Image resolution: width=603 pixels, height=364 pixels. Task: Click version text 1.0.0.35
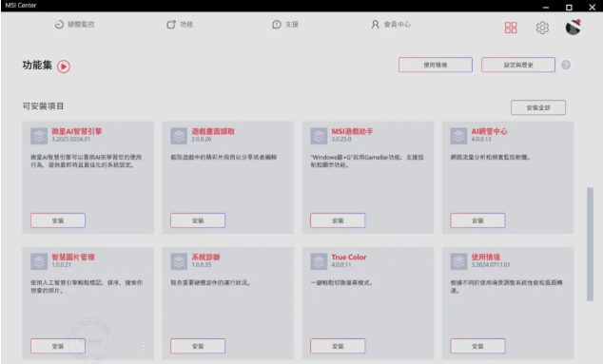coord(202,264)
